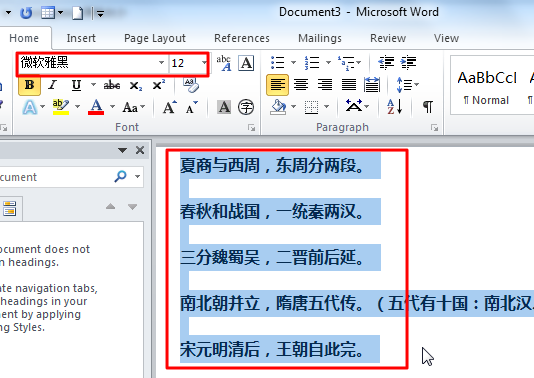This screenshot has height=378, width=534.
Task: Open Review tab
Action: (388, 38)
